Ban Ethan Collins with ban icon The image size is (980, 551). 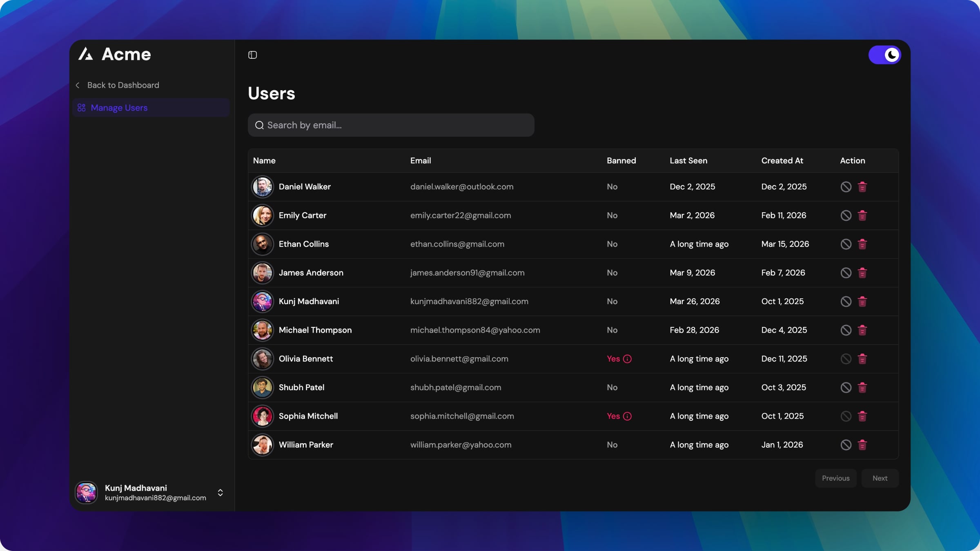click(846, 244)
